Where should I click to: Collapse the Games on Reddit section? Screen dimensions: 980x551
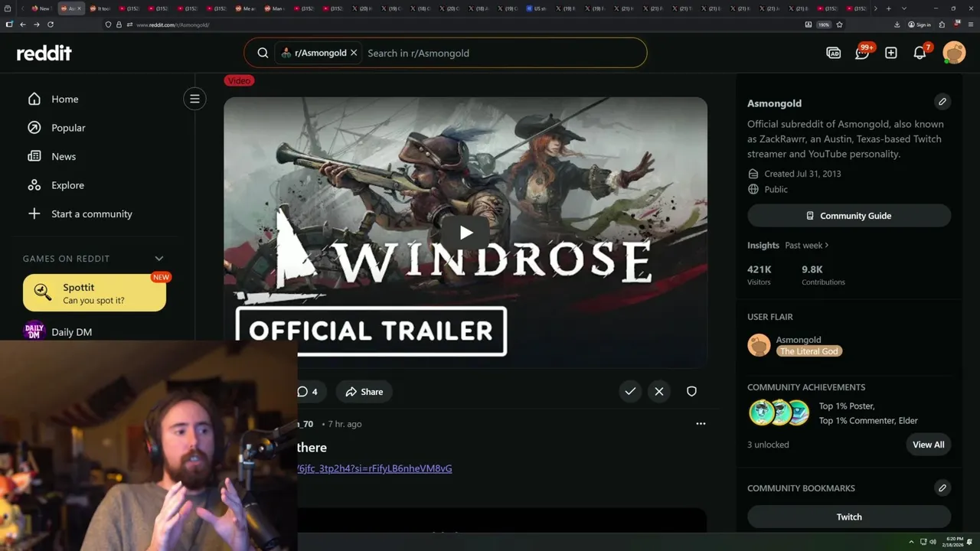[159, 259]
